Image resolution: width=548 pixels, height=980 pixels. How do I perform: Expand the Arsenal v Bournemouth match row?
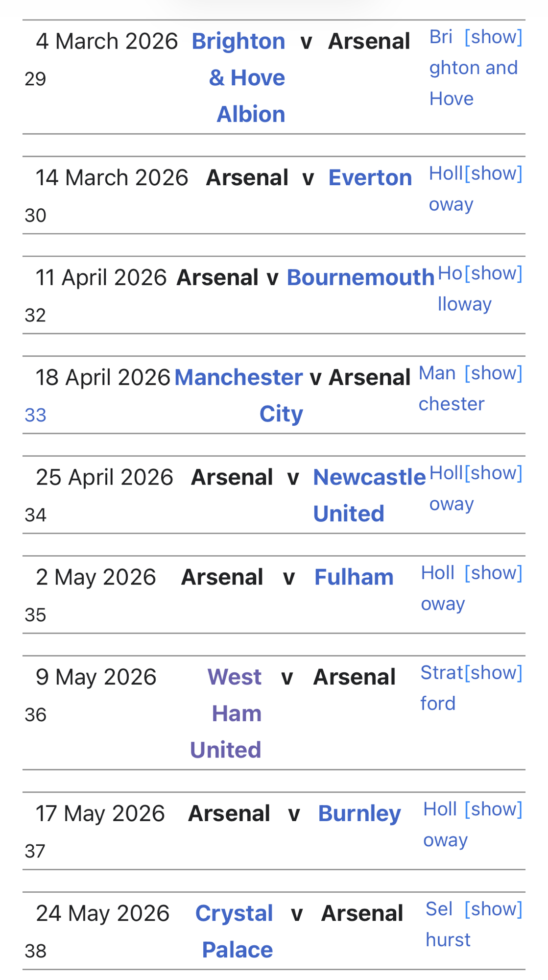[493, 273]
